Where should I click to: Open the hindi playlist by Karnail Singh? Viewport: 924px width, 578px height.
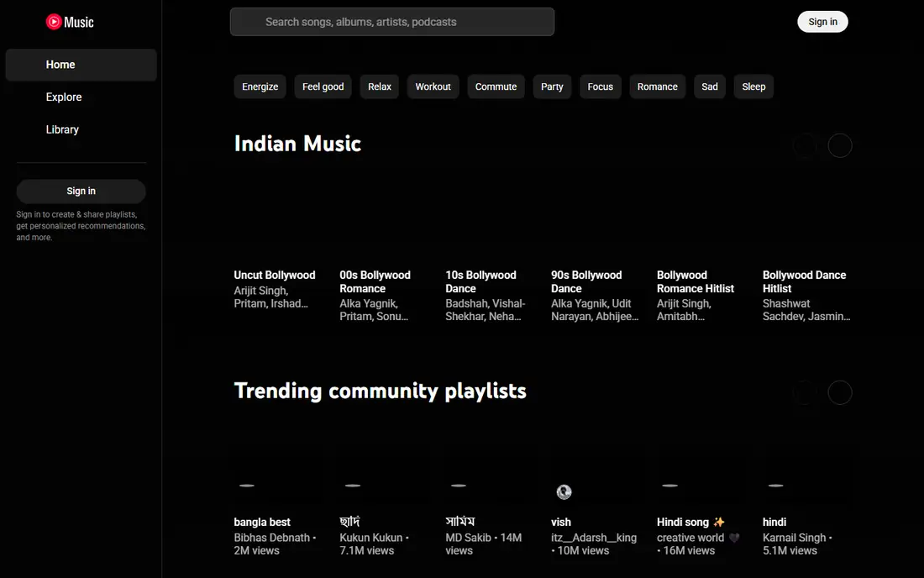[774, 522]
